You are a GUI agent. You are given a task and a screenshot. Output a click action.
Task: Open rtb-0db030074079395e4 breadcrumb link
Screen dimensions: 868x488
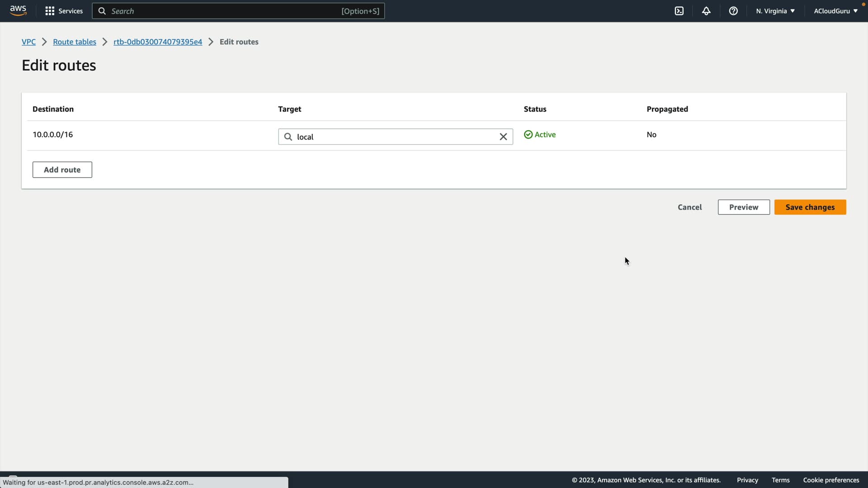(158, 42)
